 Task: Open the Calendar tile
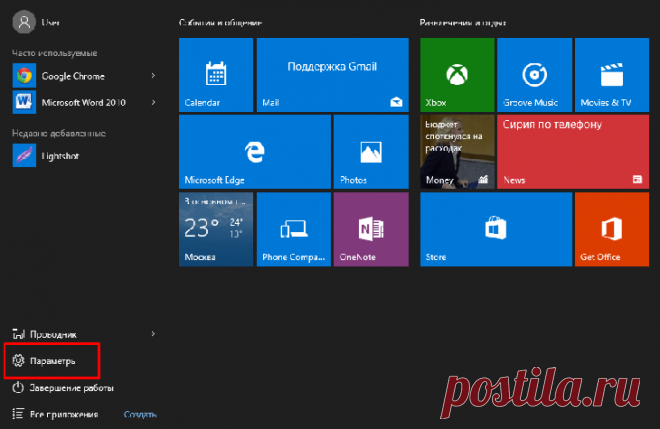click(216, 75)
